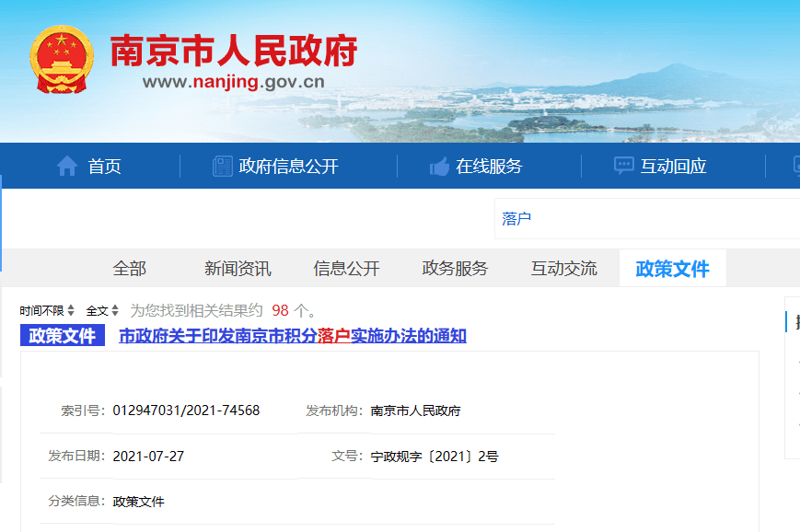The width and height of the screenshot is (800, 532).
Task: Click the national emblem logo
Action: tap(62, 59)
